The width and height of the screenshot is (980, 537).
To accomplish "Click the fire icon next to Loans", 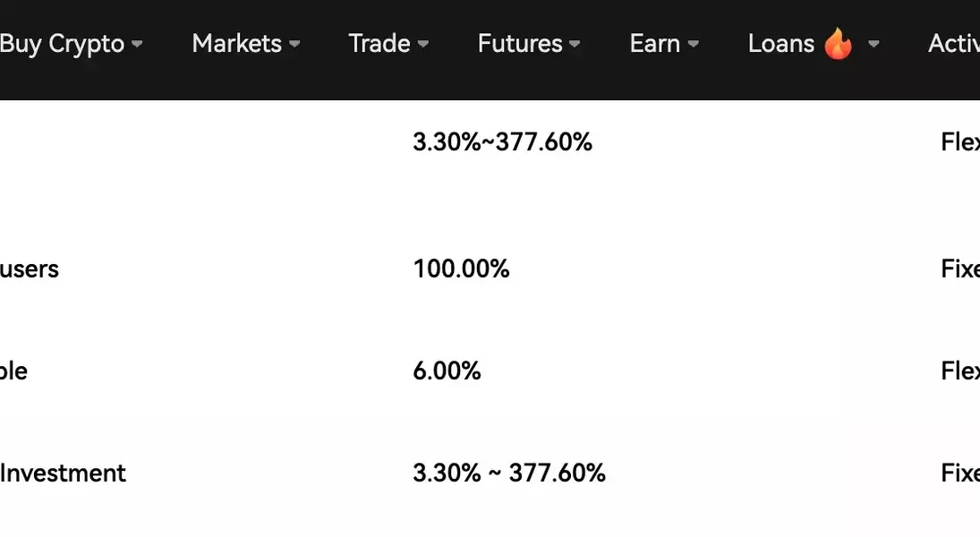I will 838,44.
